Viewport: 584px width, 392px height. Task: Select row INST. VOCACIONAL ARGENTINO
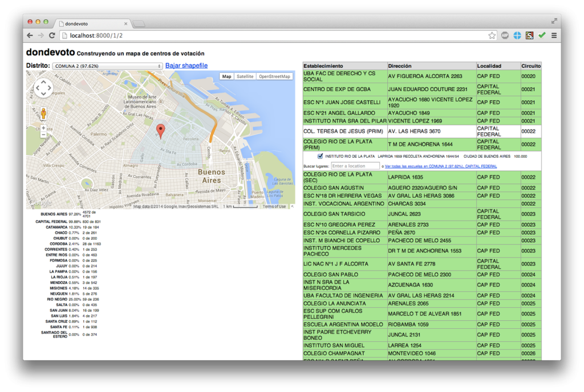click(x=422, y=204)
